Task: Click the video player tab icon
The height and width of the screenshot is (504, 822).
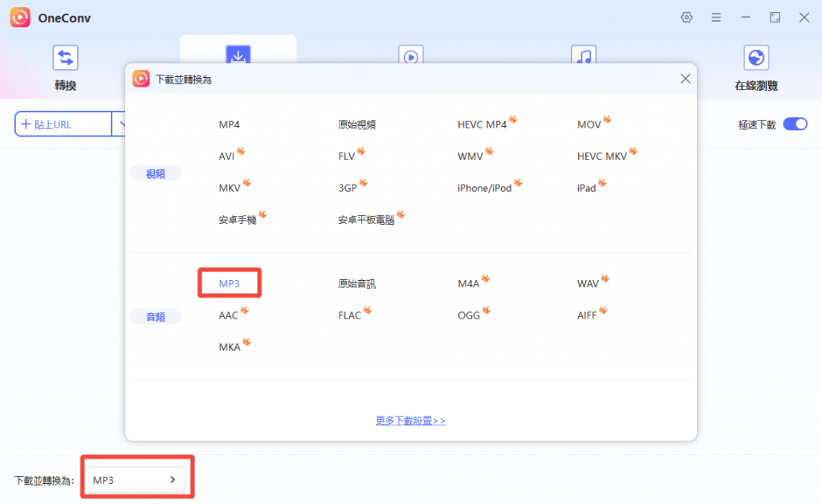Action: 410,55
